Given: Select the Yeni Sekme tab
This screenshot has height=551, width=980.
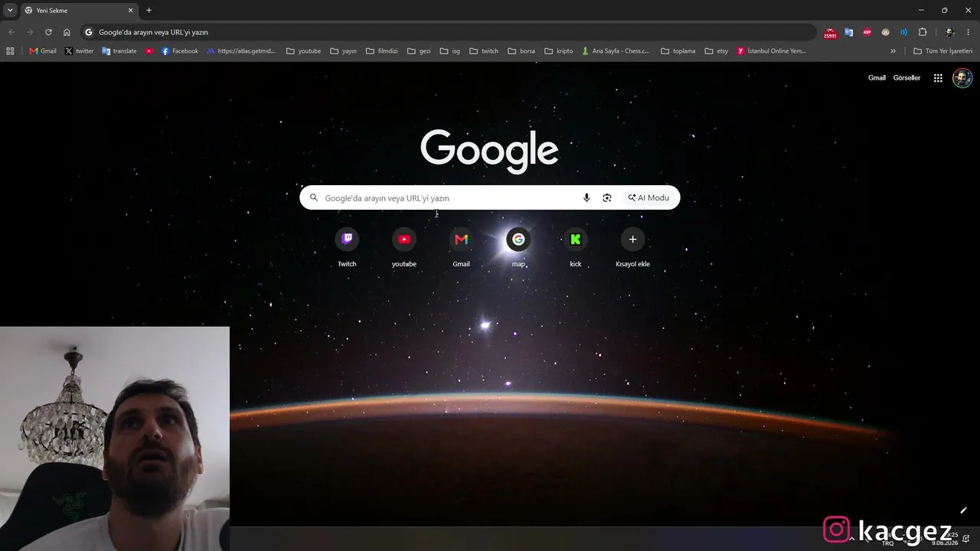Looking at the screenshot, I should 80,11.
